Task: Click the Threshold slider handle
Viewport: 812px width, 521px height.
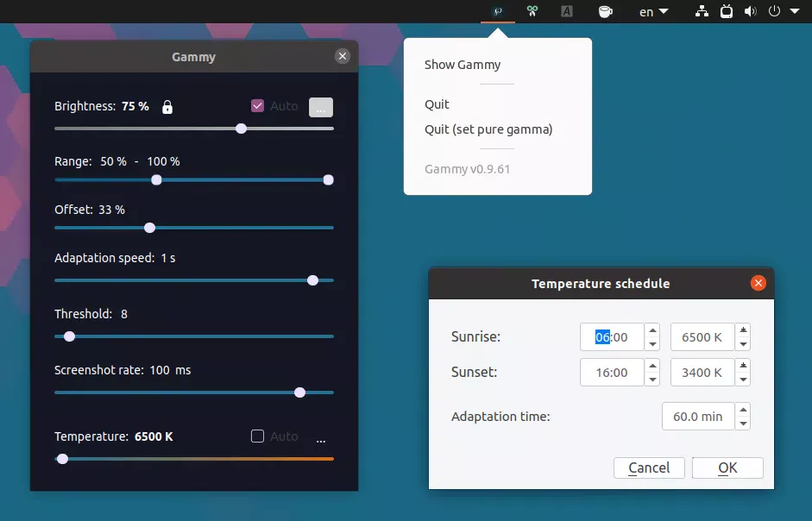Action: (69, 336)
